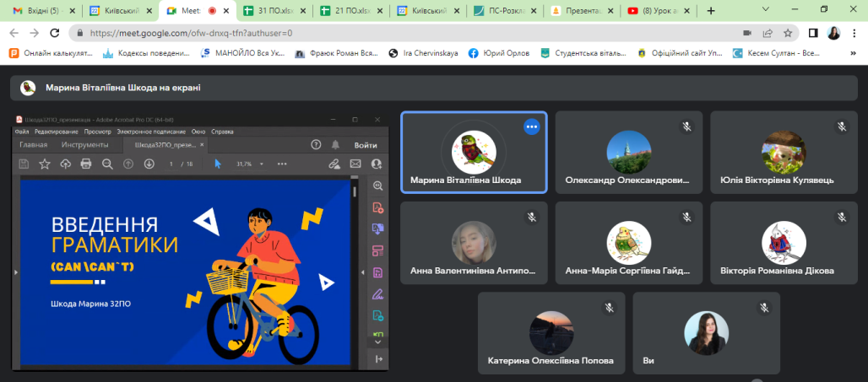Click the star bookmark icon in the Acrobat toolbar

point(45,164)
